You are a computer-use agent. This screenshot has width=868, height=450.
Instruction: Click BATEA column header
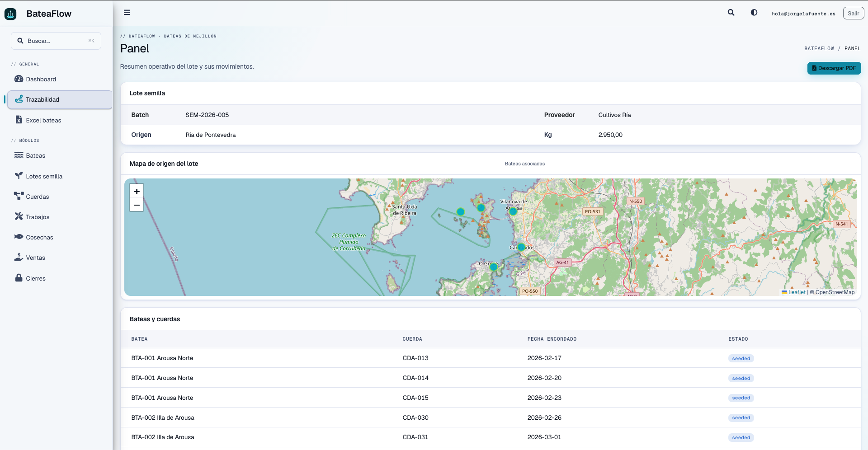click(x=139, y=339)
